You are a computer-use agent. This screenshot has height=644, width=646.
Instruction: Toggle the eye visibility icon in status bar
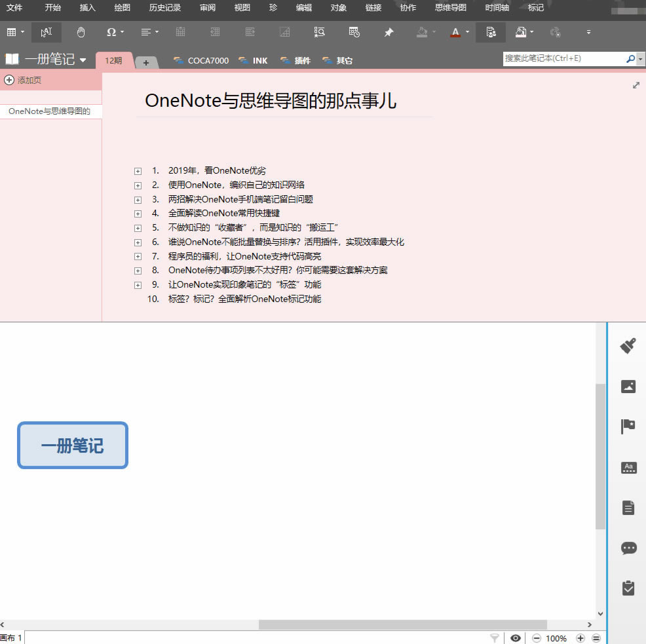pos(516,638)
